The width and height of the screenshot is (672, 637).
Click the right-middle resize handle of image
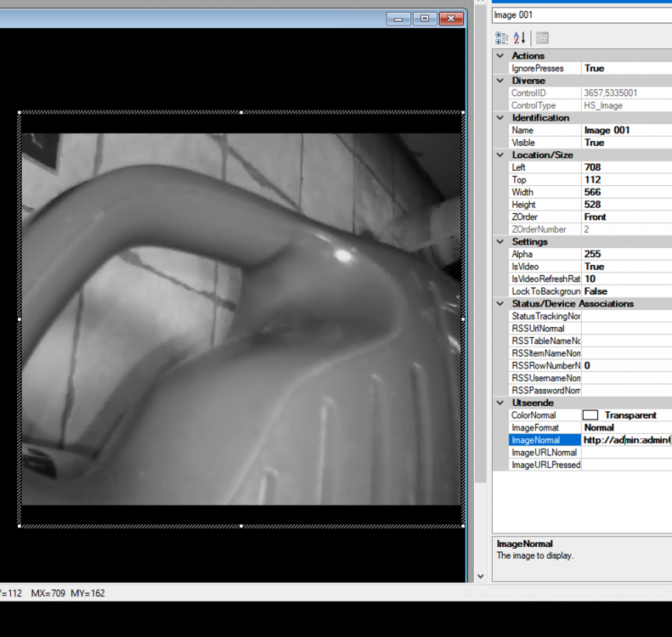[463, 318]
